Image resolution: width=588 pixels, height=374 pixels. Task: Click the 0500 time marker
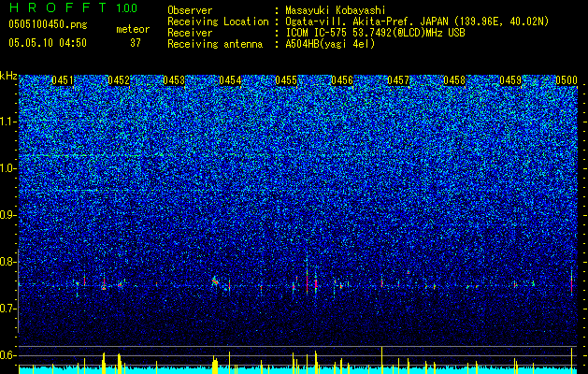[566, 80]
